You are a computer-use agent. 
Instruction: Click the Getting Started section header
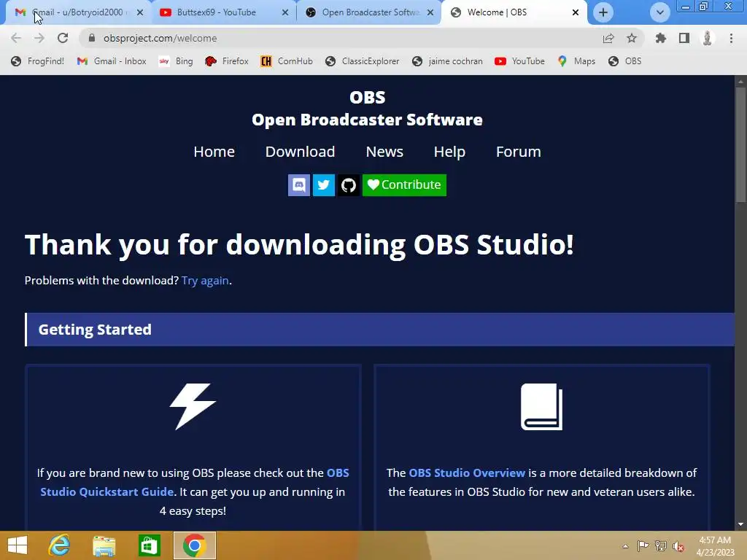tap(379, 330)
